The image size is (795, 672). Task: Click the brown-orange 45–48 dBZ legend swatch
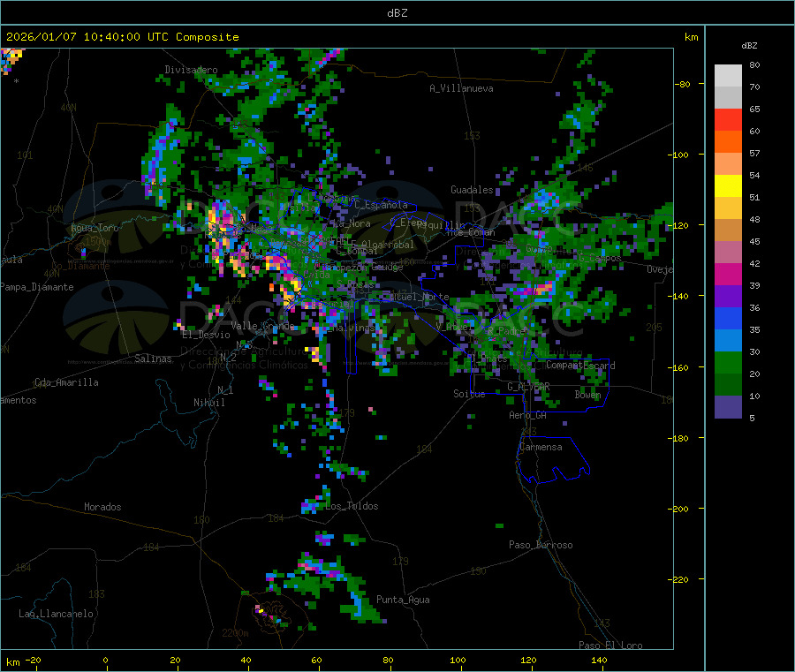[728, 230]
